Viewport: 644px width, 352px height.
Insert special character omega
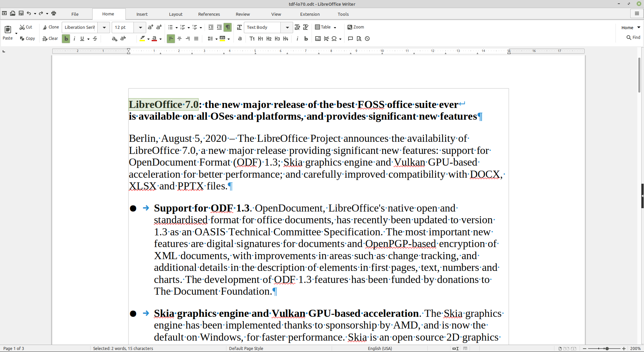click(334, 39)
